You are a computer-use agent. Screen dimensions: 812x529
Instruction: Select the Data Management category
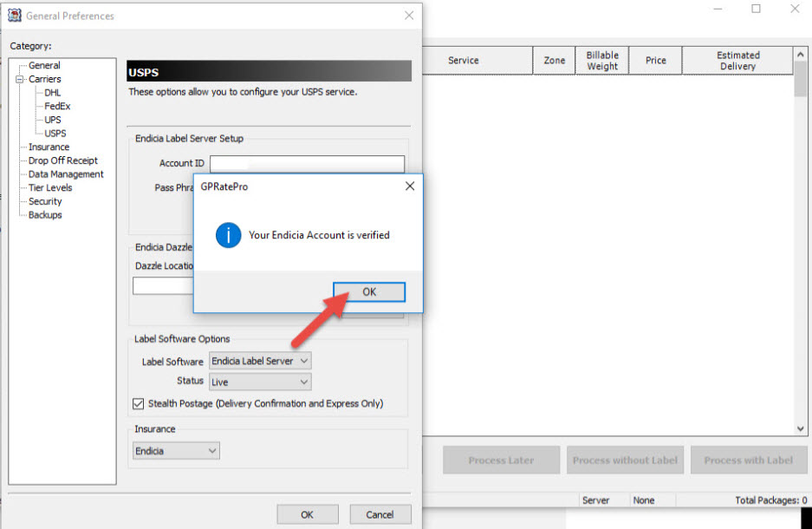(66, 174)
